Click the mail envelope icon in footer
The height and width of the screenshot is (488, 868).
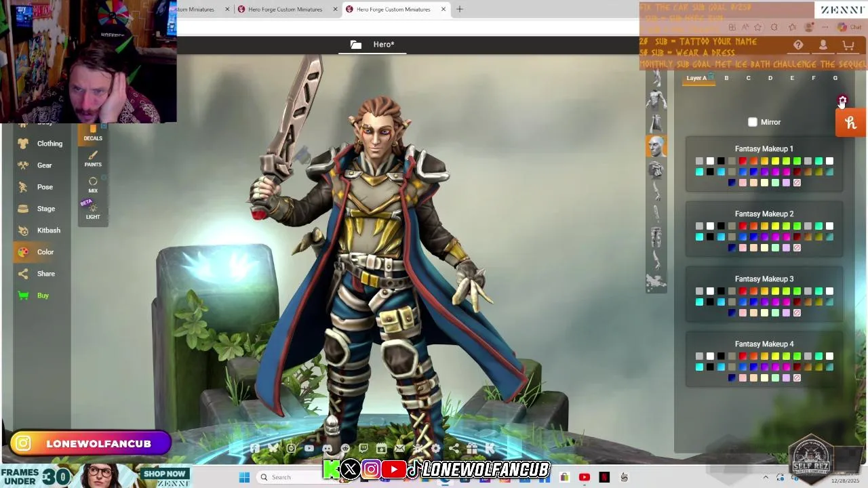pos(399,448)
